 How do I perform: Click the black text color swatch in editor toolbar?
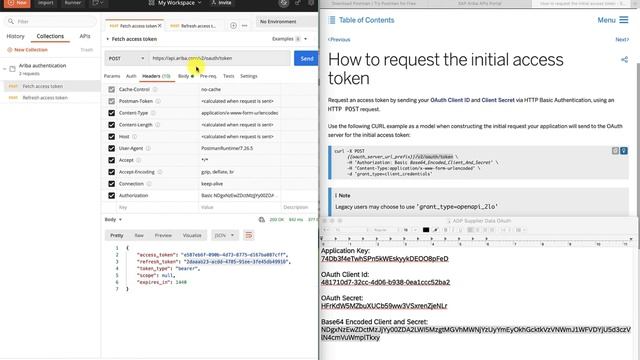(426, 230)
